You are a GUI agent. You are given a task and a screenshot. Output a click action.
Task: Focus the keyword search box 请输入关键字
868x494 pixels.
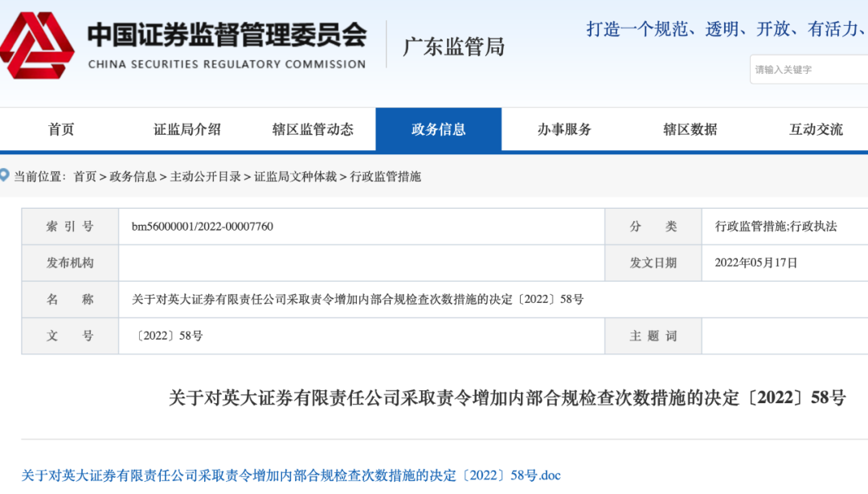[809, 70]
